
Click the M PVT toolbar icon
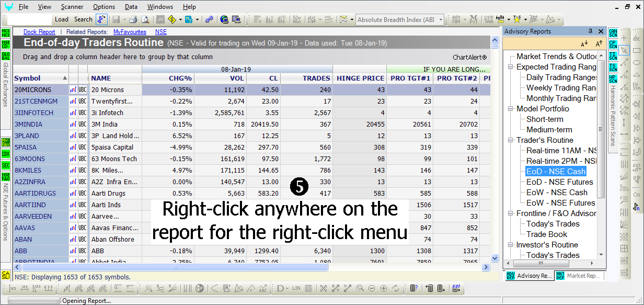(x=474, y=19)
